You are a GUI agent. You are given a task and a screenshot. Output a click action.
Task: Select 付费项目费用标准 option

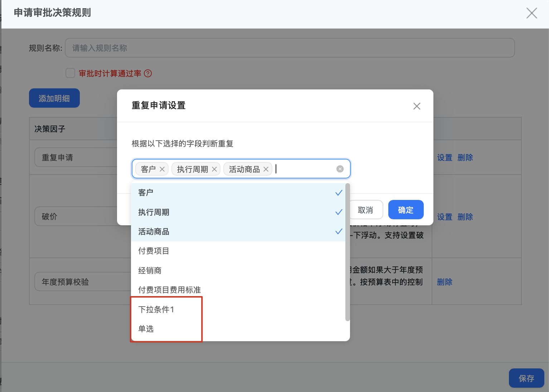click(238, 290)
